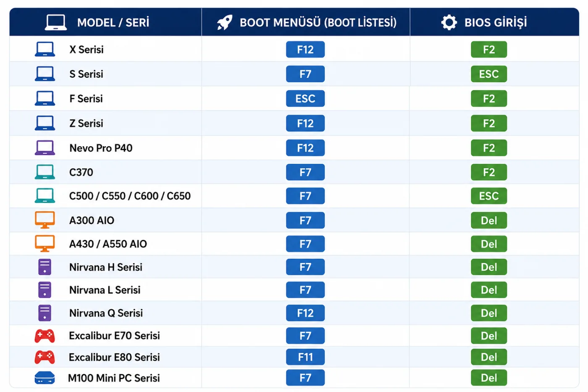The width and height of the screenshot is (588, 392).
Task: Select the C500 / C550 / C600 / C650 row label
Action: tap(130, 196)
